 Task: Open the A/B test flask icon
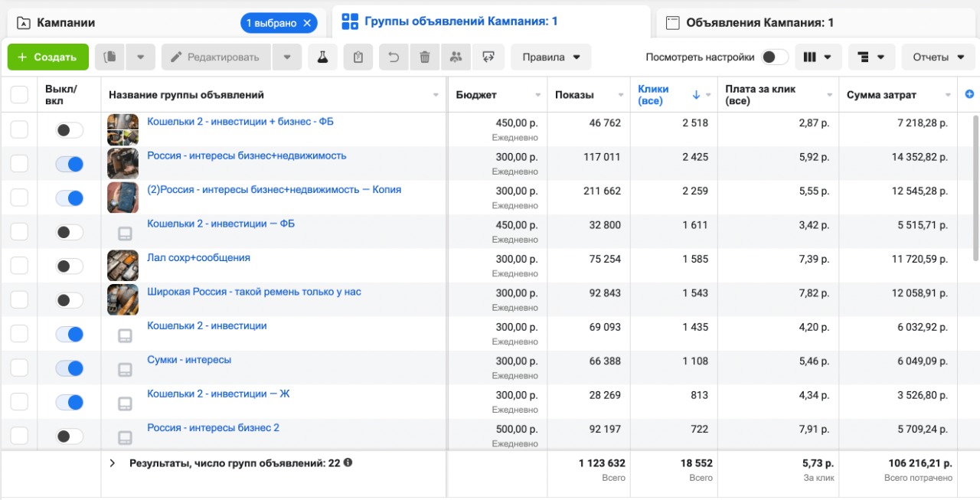coord(322,57)
